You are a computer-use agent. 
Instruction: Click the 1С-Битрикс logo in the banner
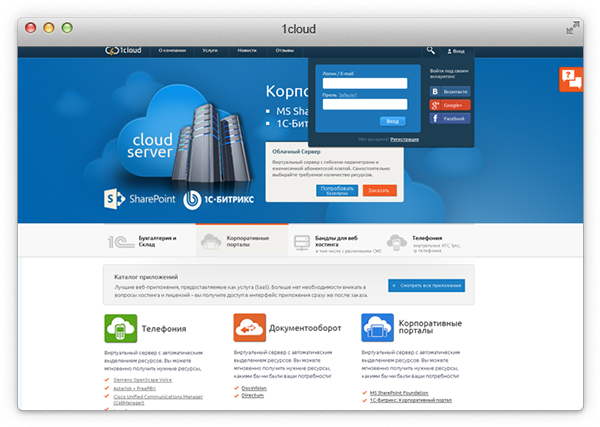pos(218,199)
